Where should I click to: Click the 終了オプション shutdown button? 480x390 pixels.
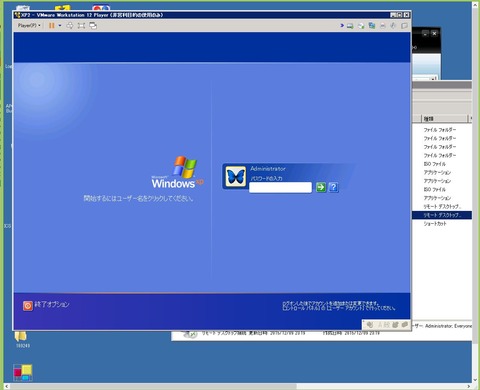point(46,305)
